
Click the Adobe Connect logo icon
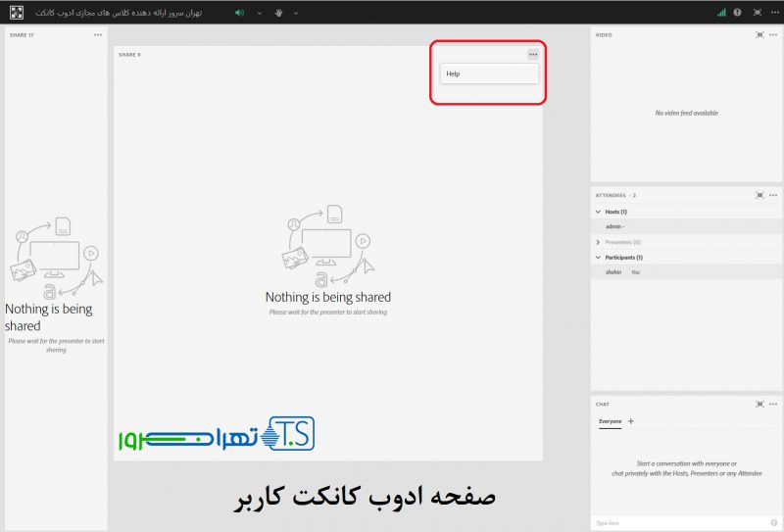17,13
